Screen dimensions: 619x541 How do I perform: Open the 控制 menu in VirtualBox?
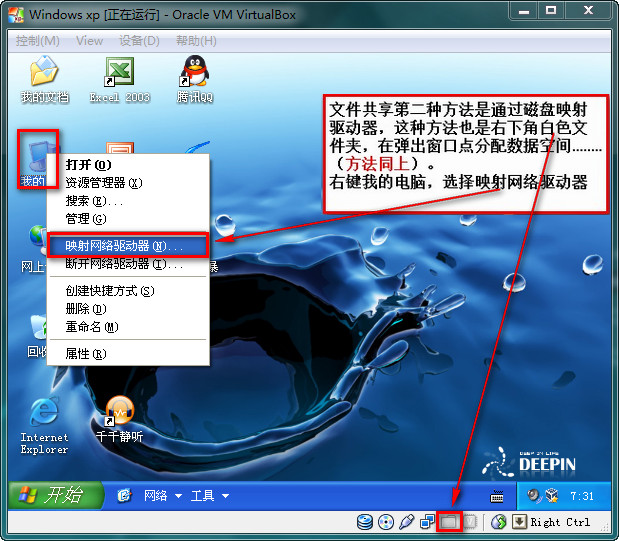coord(38,41)
